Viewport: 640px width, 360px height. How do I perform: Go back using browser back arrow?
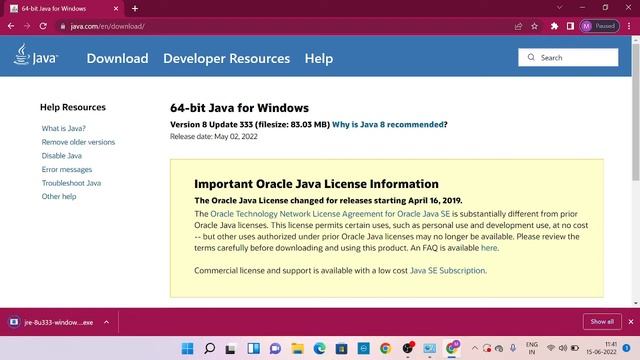(x=11, y=26)
